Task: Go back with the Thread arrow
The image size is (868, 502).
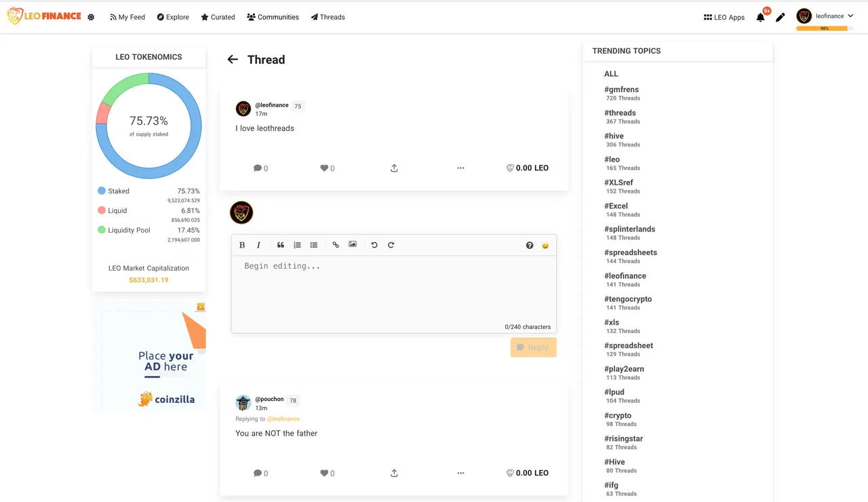Action: (233, 60)
